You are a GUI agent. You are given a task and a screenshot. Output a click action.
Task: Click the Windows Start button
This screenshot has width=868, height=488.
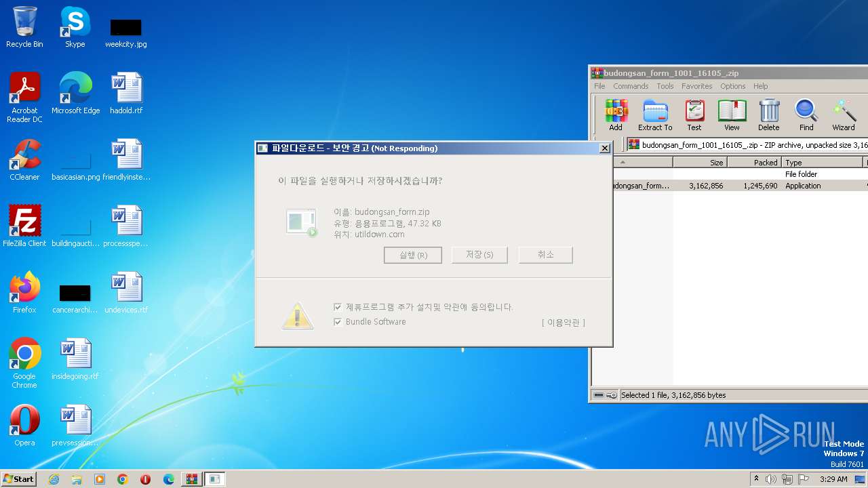point(19,479)
